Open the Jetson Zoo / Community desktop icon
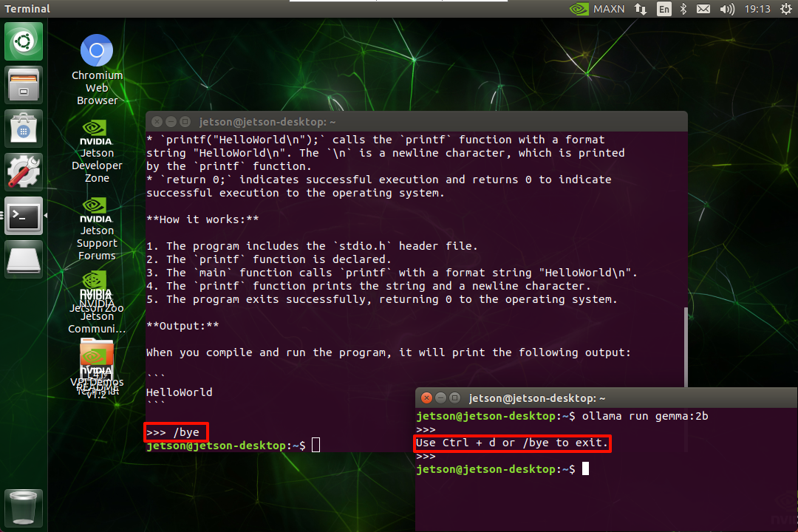The width and height of the screenshot is (798, 532). (97, 303)
